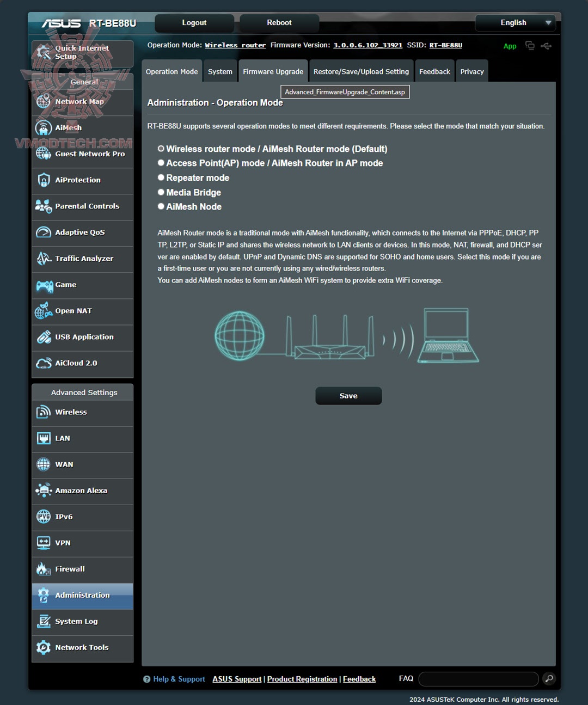Click the Save button
This screenshot has width=588, height=705.
tap(348, 396)
